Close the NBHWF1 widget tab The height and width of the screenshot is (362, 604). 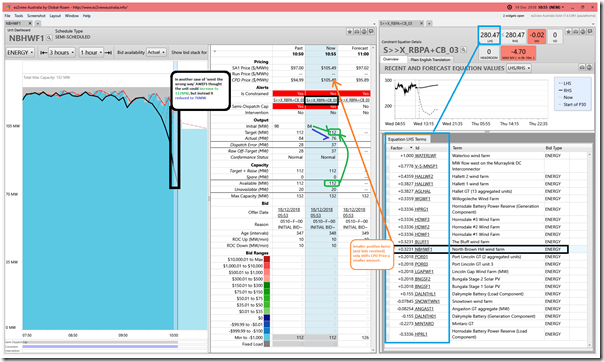[30, 23]
